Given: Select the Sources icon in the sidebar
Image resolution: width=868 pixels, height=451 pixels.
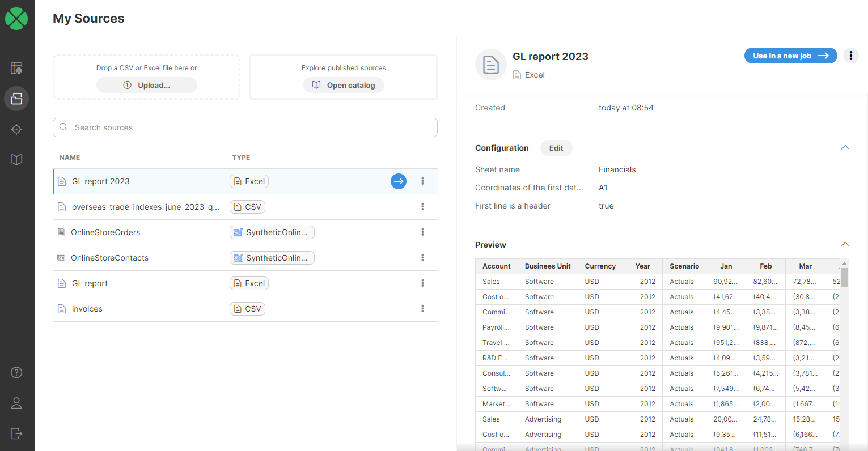Looking at the screenshot, I should click(16, 99).
